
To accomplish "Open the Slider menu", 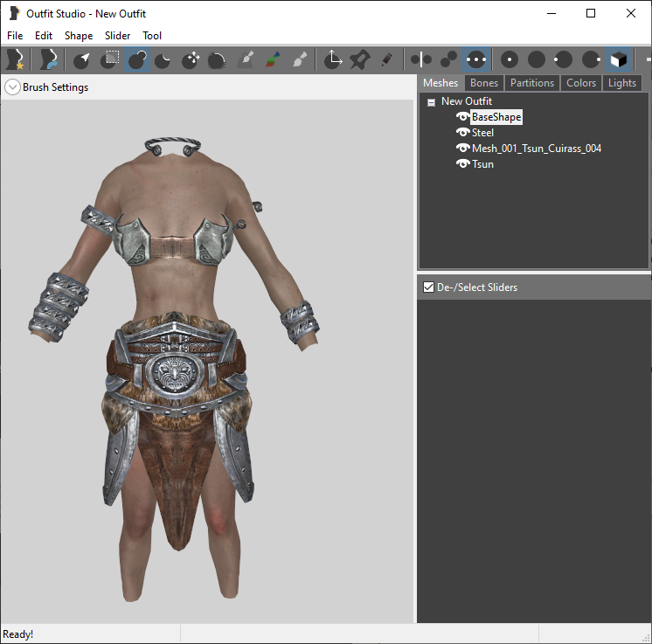I will pyautogui.click(x=117, y=36).
